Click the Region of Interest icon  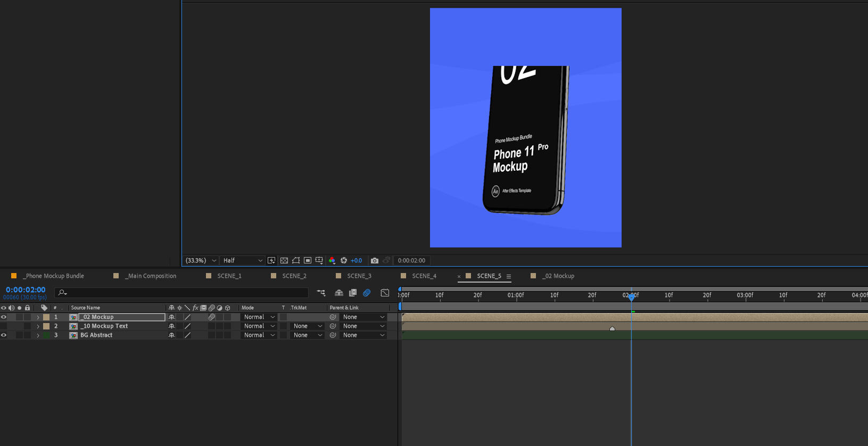(x=308, y=260)
